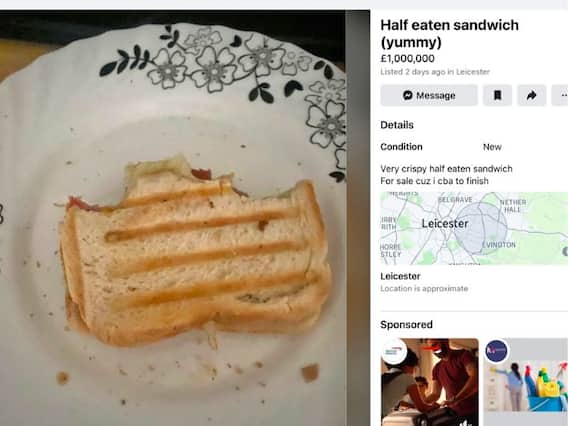Image resolution: width=568 pixels, height=426 pixels.
Task: Click the Half eaten sandwich (yummy) title
Action: point(449,33)
